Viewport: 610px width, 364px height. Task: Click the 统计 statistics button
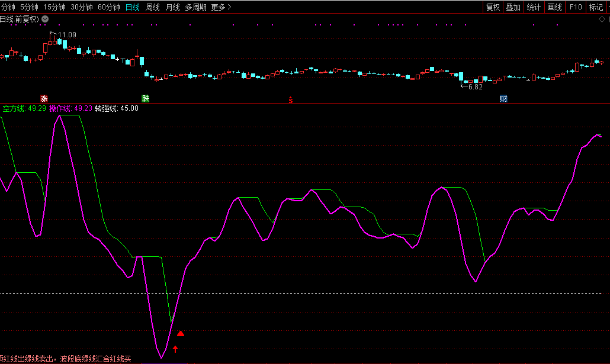(534, 7)
